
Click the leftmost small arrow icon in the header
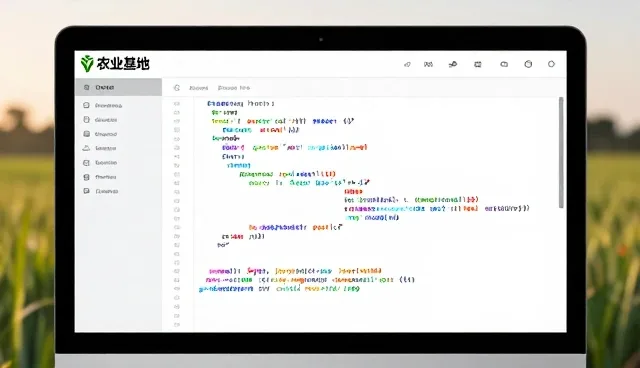click(x=407, y=64)
